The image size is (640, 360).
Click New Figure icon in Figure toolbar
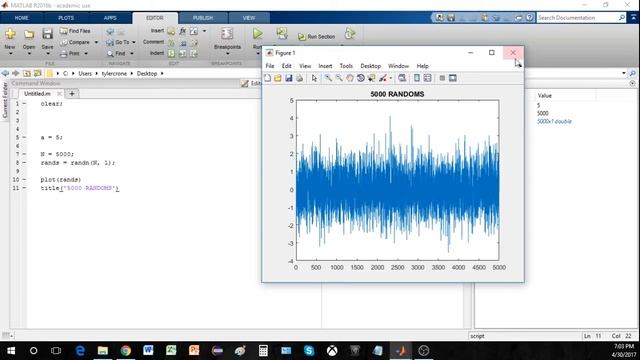(x=268, y=78)
